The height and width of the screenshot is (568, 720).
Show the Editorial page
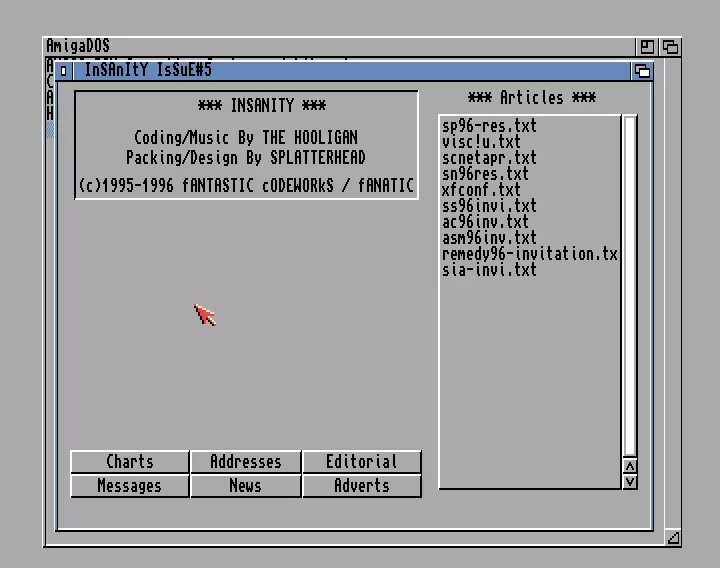tap(361, 462)
